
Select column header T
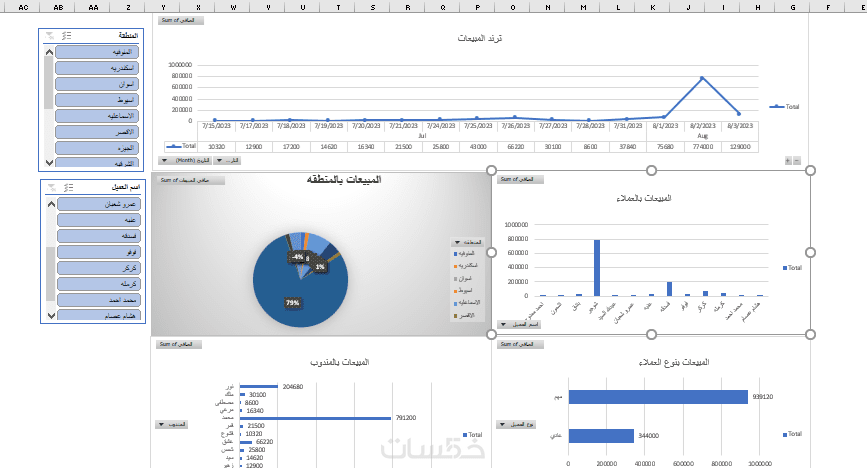click(x=338, y=7)
